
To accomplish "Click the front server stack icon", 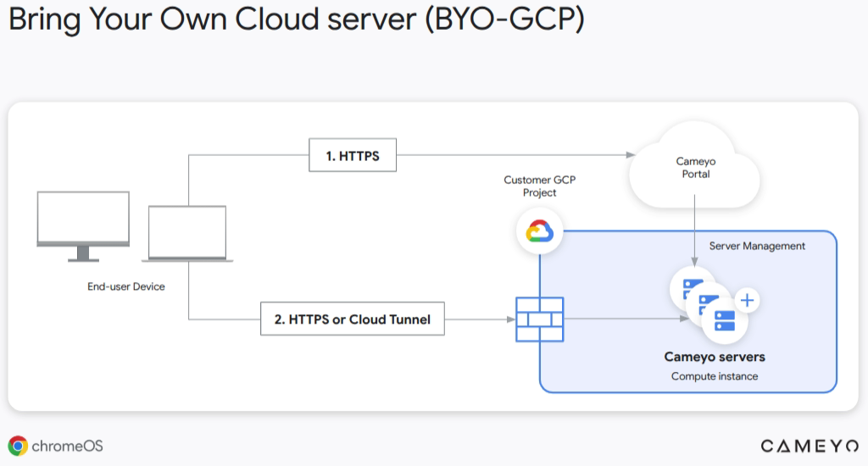I will (x=725, y=320).
